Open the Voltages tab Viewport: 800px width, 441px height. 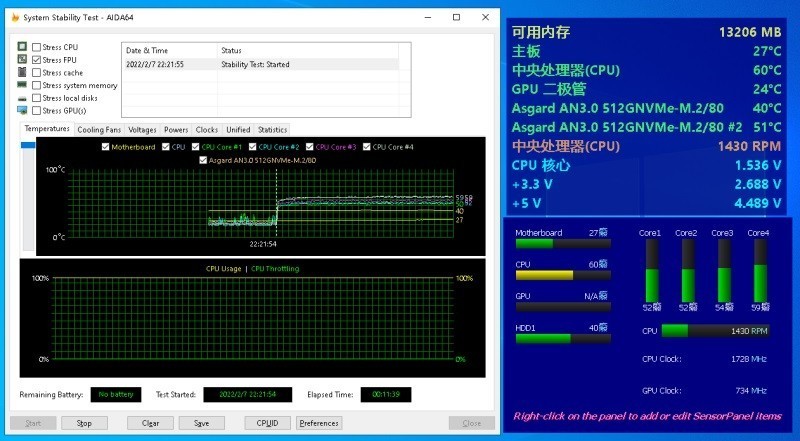(x=142, y=130)
